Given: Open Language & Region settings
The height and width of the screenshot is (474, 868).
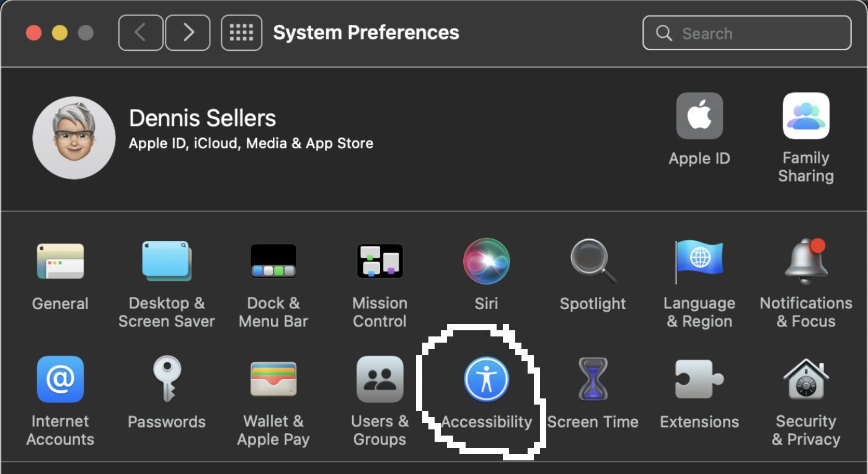Looking at the screenshot, I should point(699,261).
